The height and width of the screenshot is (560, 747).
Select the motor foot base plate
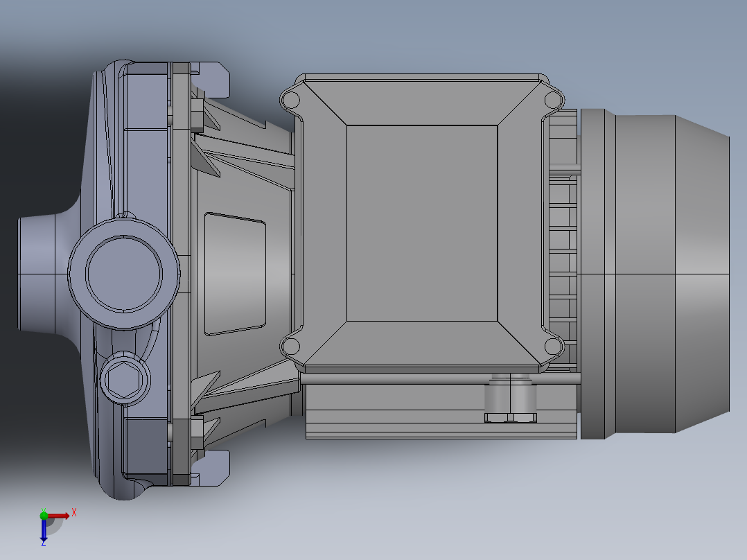[441, 411]
